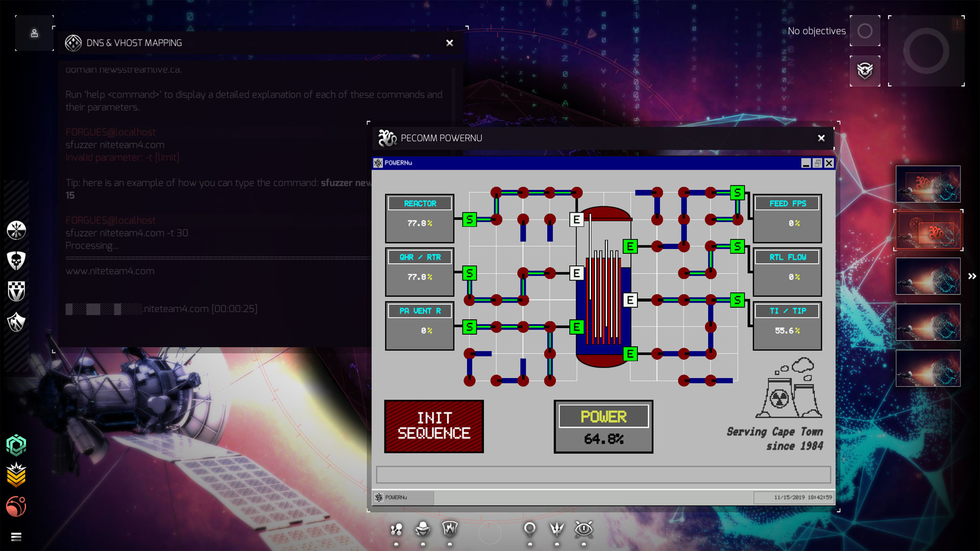980x551 pixels.
Task: Select the skull shield badge in the left sidebar
Action: coord(16,260)
